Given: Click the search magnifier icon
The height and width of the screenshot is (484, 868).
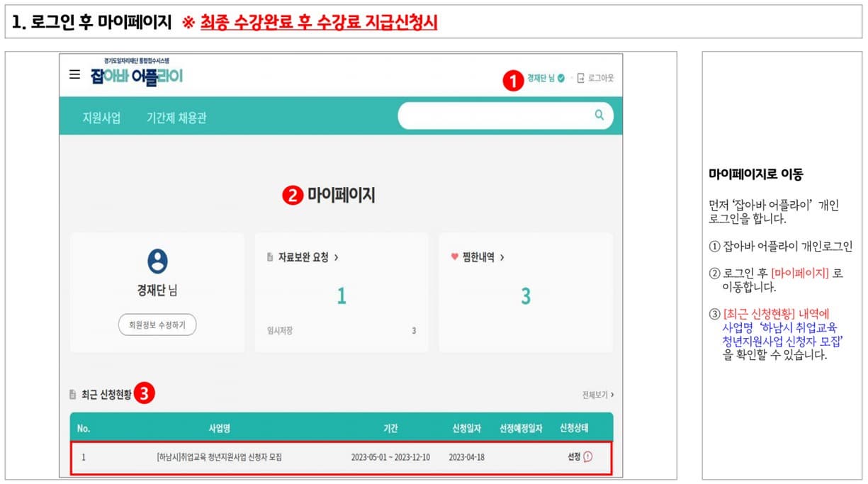Looking at the screenshot, I should [x=599, y=115].
